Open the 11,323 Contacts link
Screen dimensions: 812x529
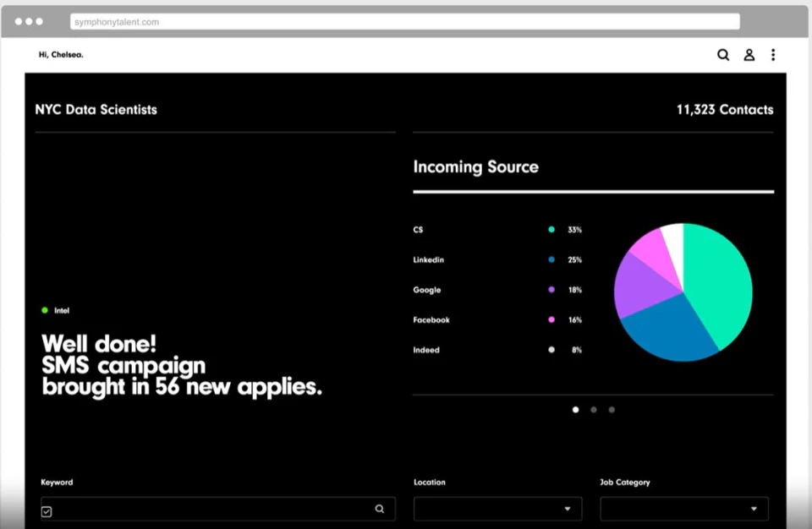pos(724,110)
